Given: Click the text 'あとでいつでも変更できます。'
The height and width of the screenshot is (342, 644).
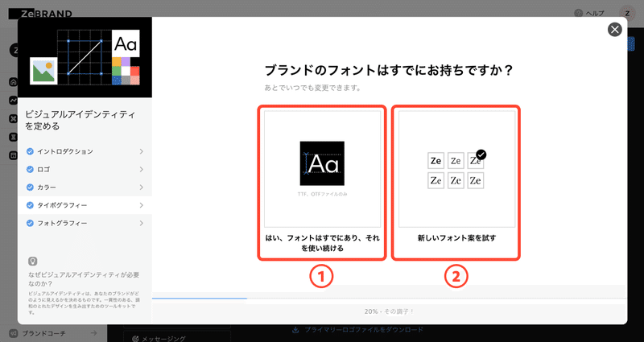Looking at the screenshot, I should coord(312,88).
